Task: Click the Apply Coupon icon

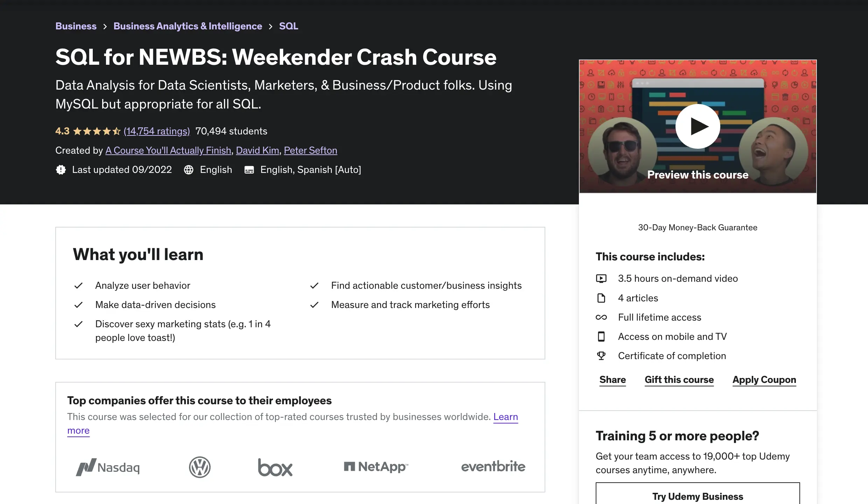Action: 764,379
